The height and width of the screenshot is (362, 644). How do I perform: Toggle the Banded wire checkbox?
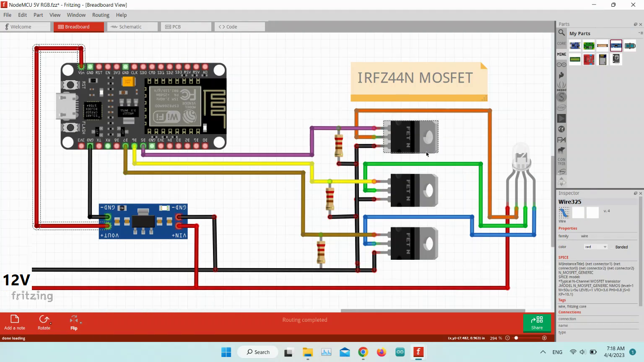point(613,247)
